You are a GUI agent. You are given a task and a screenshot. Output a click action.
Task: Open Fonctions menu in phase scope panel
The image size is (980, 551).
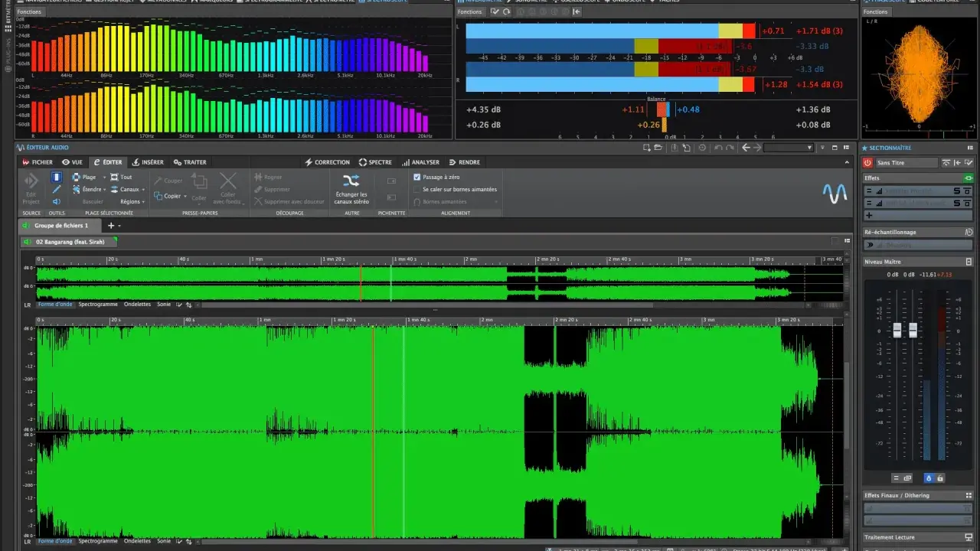click(x=876, y=11)
